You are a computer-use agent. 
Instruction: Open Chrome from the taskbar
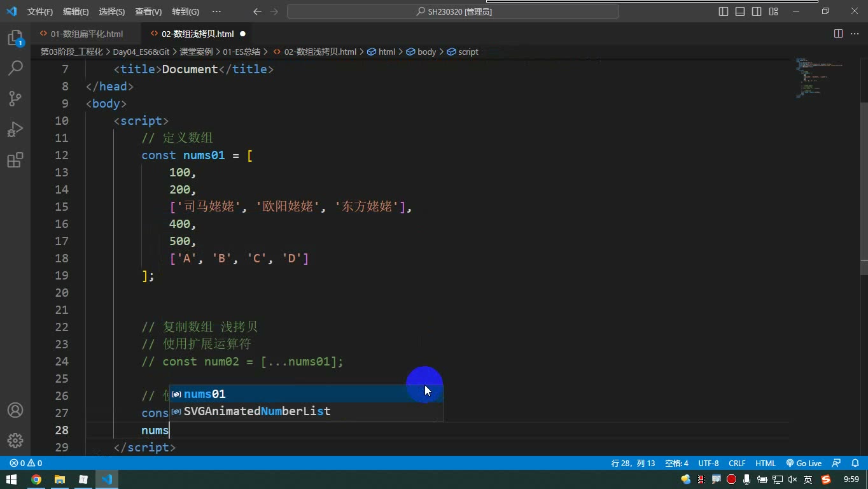point(36,479)
